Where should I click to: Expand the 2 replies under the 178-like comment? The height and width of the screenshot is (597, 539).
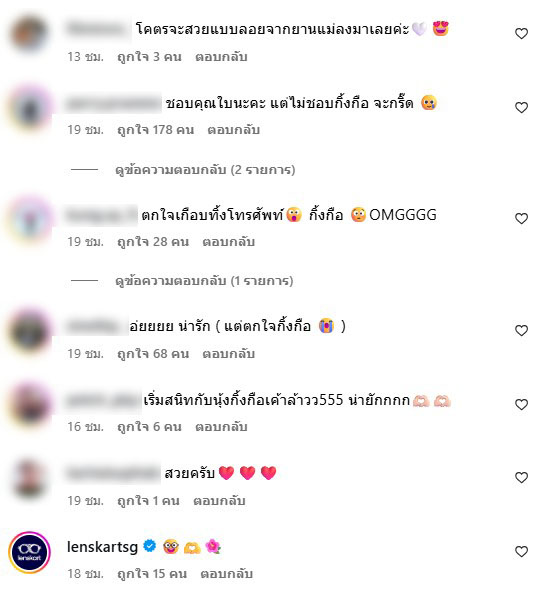click(205, 170)
